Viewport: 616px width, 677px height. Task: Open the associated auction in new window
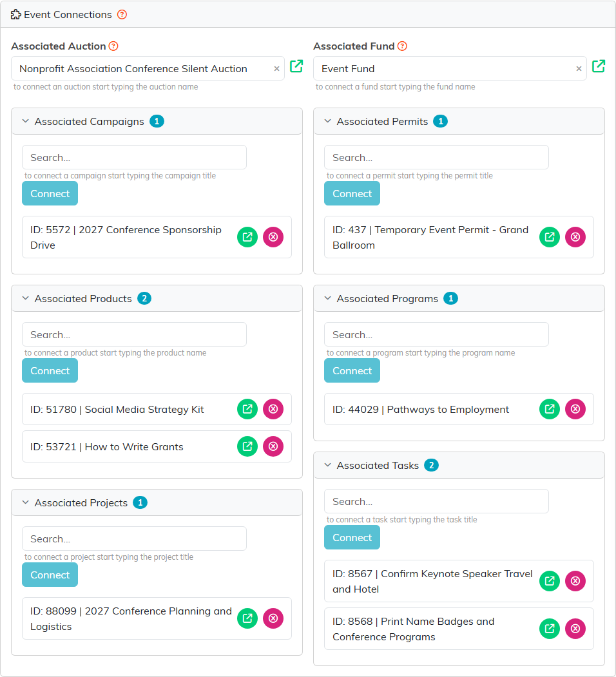click(x=296, y=66)
